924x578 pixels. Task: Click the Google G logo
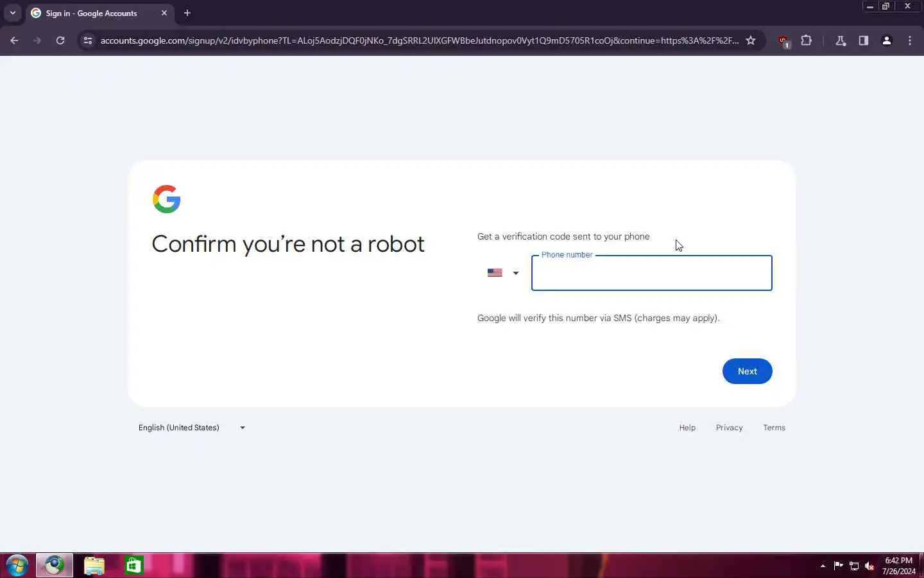(166, 199)
